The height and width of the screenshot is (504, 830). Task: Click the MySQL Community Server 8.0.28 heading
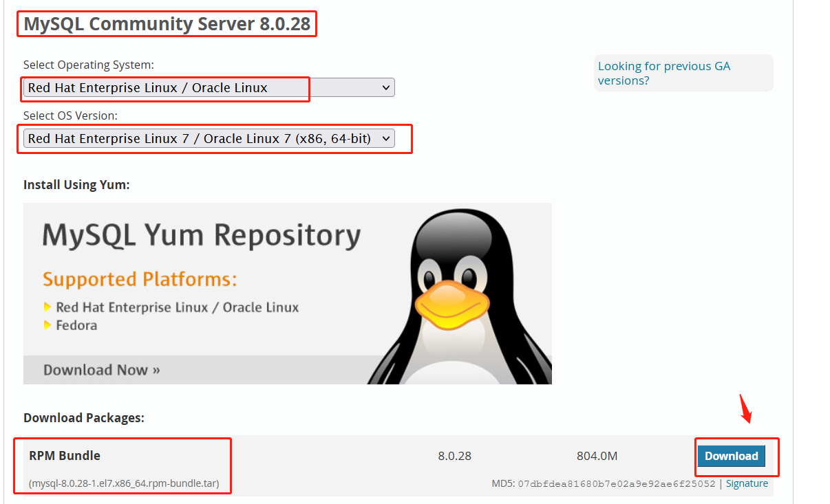[167, 24]
